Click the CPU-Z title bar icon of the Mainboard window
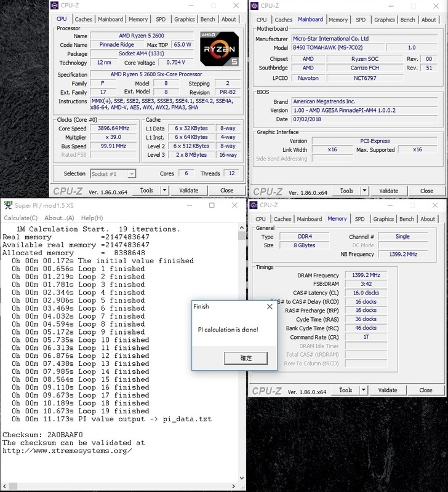Viewport: 448px width, 492px height. [x=255, y=6]
